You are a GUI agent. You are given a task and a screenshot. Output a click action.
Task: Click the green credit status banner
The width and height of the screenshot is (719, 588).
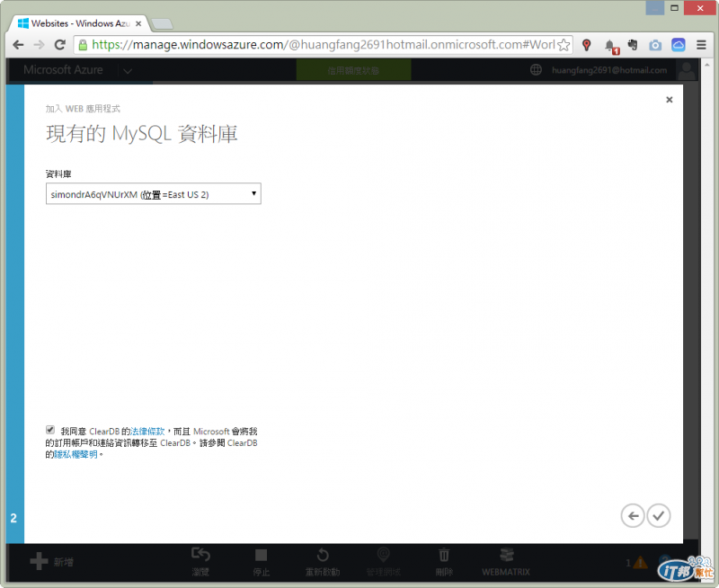point(353,70)
